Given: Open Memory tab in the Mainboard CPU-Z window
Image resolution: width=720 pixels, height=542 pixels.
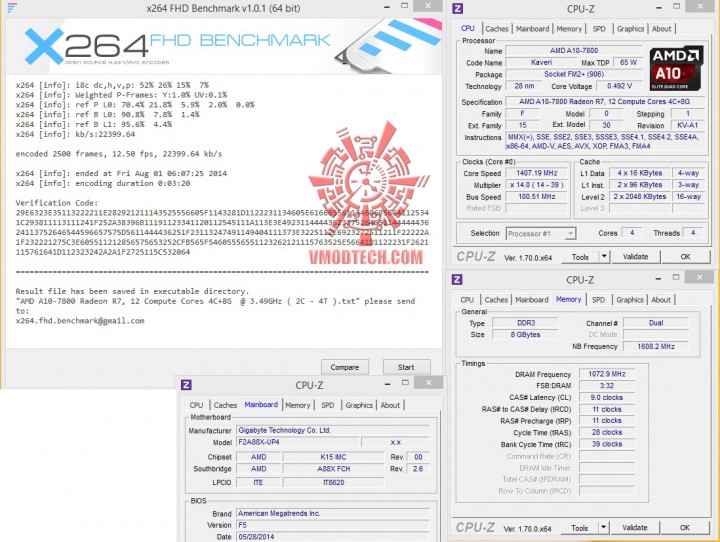Looking at the screenshot, I should pos(298,405).
